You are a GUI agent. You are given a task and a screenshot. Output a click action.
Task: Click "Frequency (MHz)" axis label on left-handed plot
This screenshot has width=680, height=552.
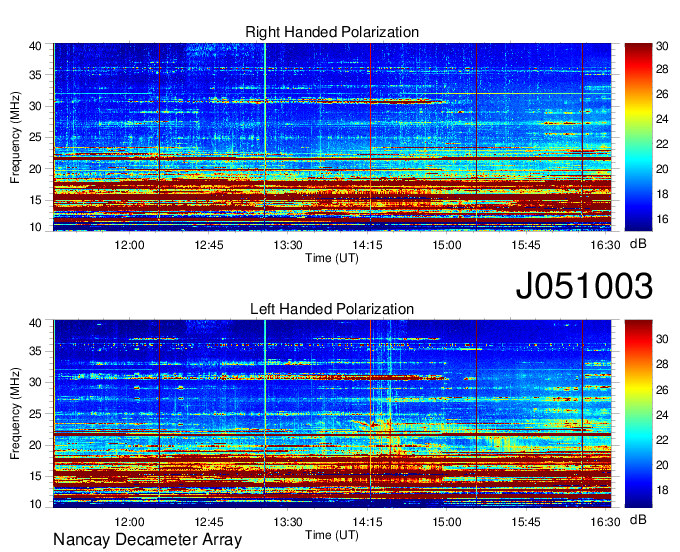coord(15,414)
